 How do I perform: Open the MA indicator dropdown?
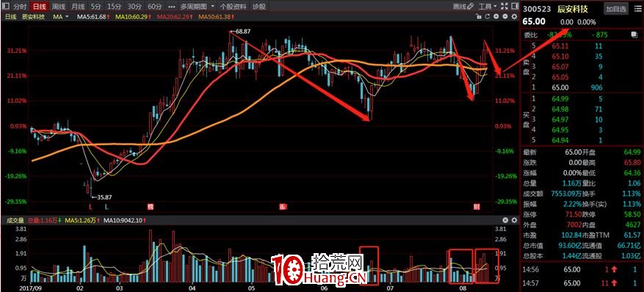tap(60, 17)
